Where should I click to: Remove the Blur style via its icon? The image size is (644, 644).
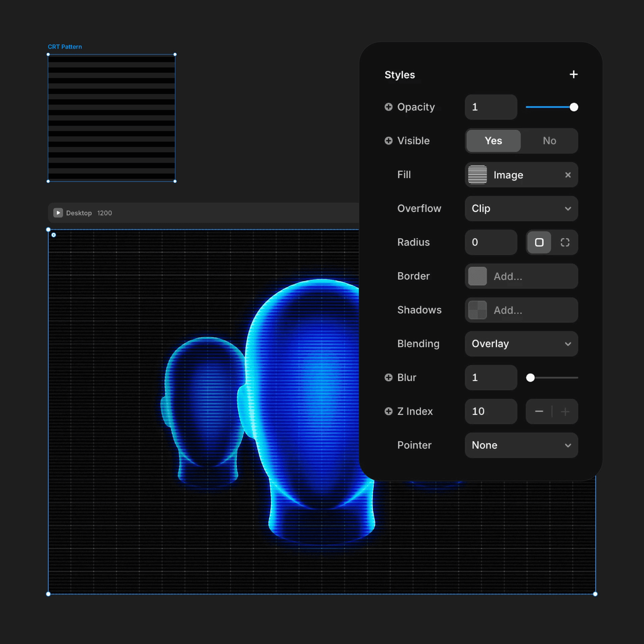coord(388,377)
